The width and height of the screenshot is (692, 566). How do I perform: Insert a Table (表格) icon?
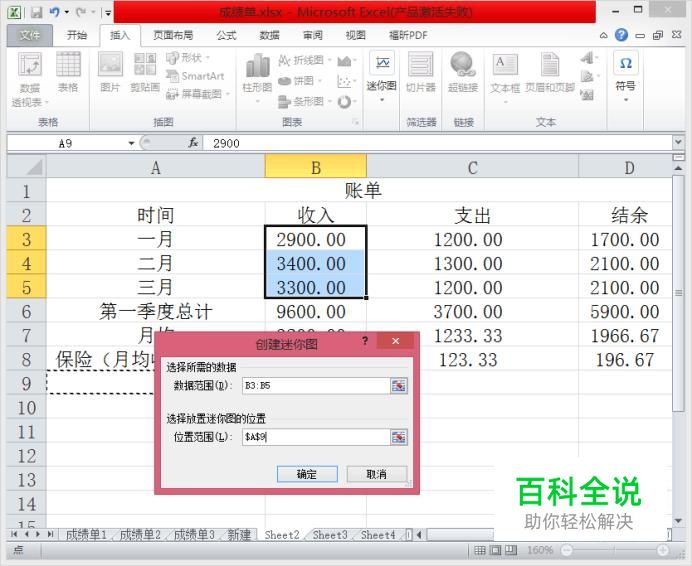click(x=68, y=72)
